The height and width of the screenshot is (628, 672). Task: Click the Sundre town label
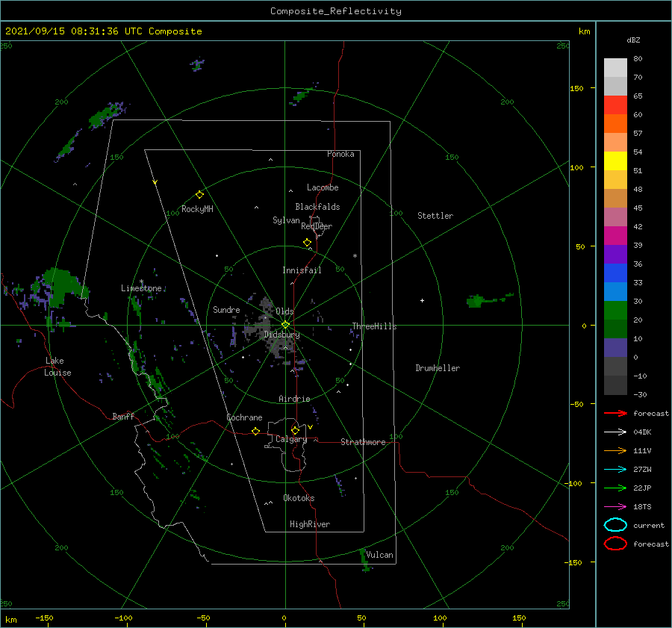[226, 310]
